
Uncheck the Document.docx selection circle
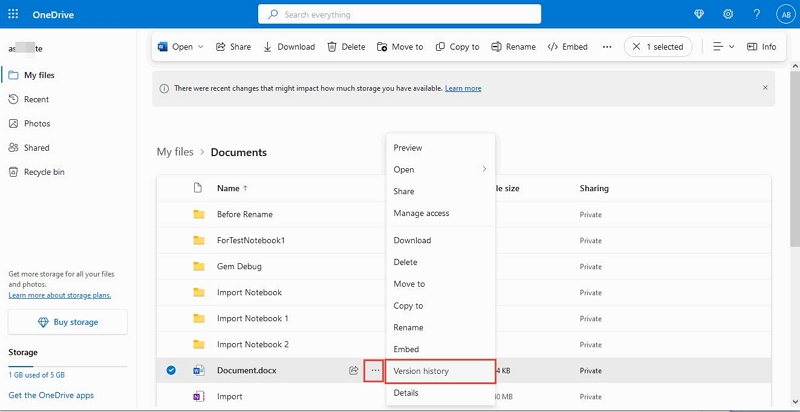coord(171,371)
